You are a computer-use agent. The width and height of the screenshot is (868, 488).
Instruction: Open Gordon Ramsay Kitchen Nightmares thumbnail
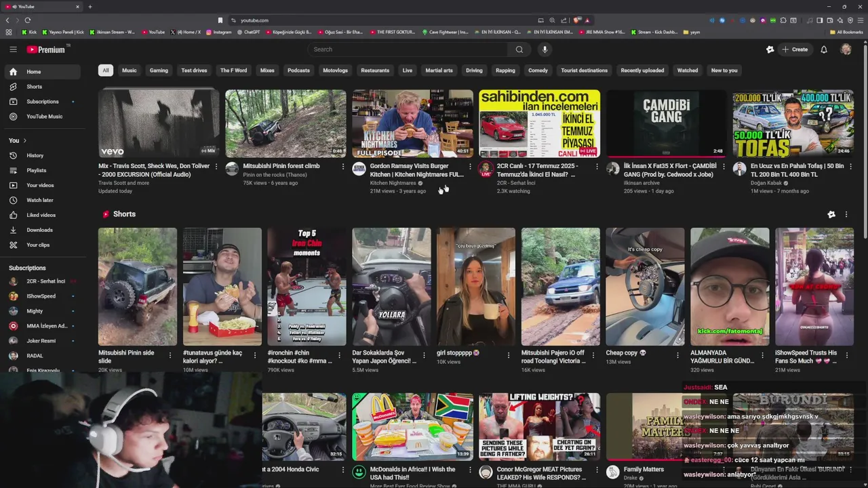pos(412,123)
